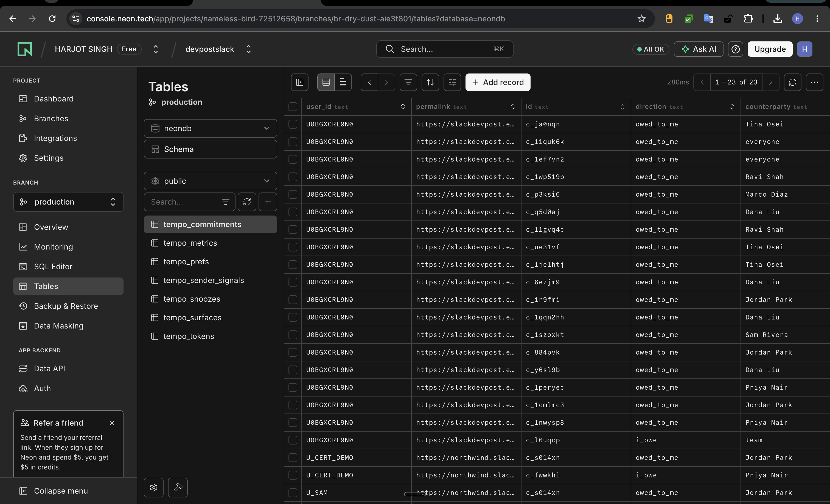The width and height of the screenshot is (830, 504).
Task: Open table list filter icon in search
Action: 225,202
